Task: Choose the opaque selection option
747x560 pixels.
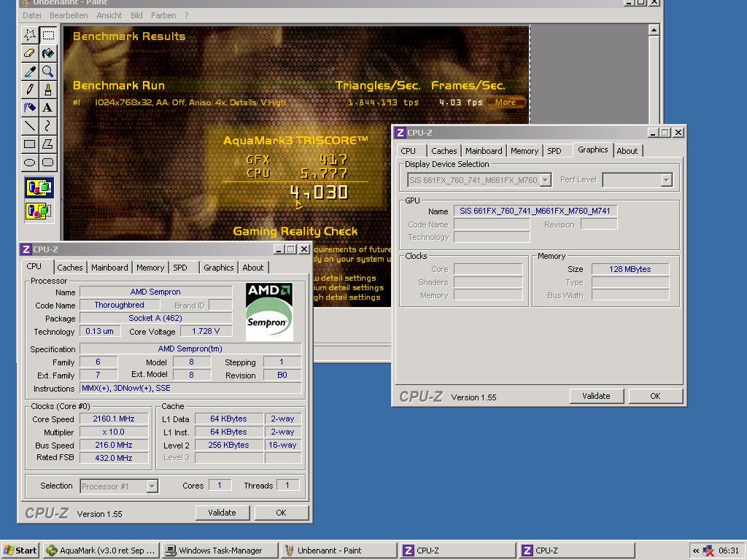Action: [39, 187]
